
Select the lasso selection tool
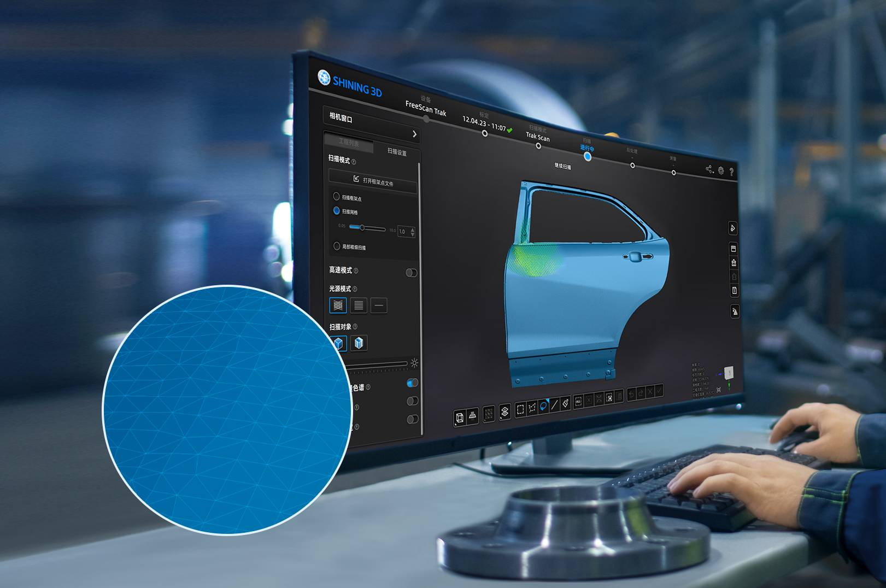click(543, 406)
